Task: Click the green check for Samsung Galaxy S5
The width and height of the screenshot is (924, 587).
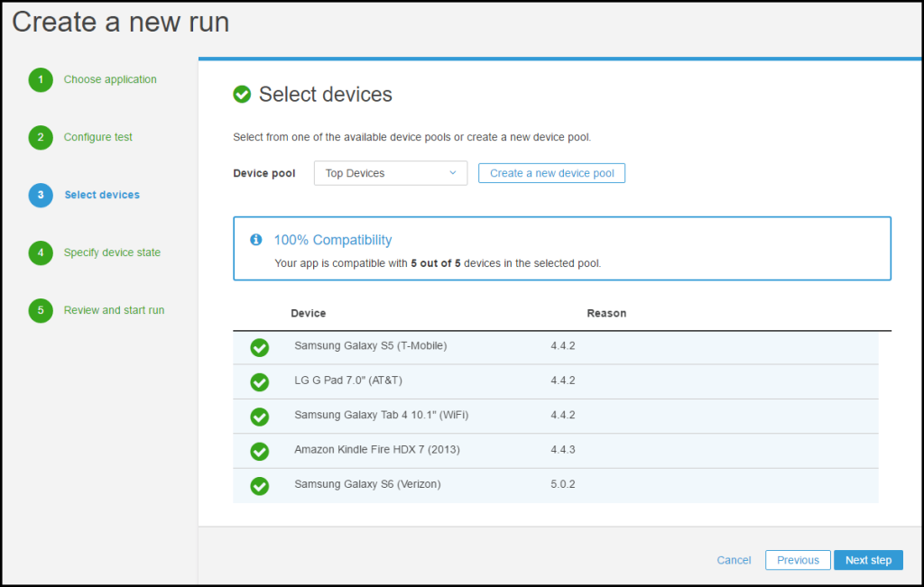Action: (x=259, y=347)
